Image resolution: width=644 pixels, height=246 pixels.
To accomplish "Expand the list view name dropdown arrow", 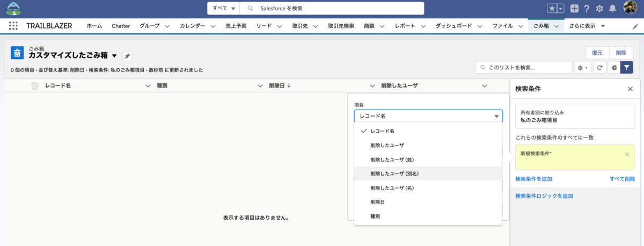I will click(114, 56).
